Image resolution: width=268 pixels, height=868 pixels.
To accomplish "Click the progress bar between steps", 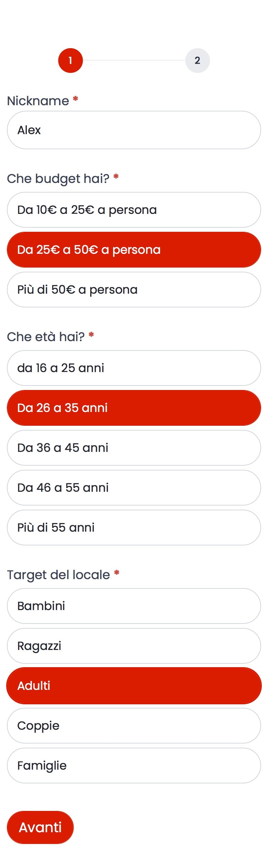I will [134, 60].
